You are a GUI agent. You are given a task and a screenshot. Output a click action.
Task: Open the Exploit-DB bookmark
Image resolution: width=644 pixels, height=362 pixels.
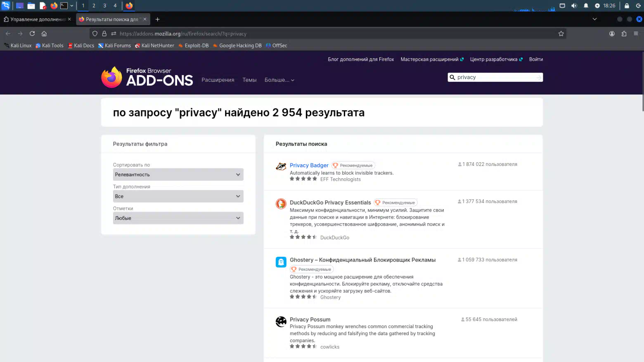(193, 46)
